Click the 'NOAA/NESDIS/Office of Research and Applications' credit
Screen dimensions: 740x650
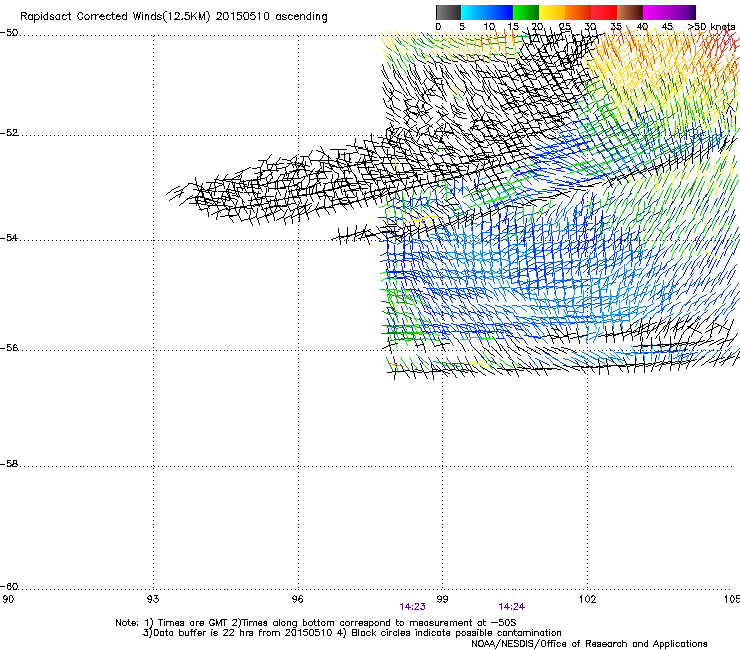click(x=589, y=644)
